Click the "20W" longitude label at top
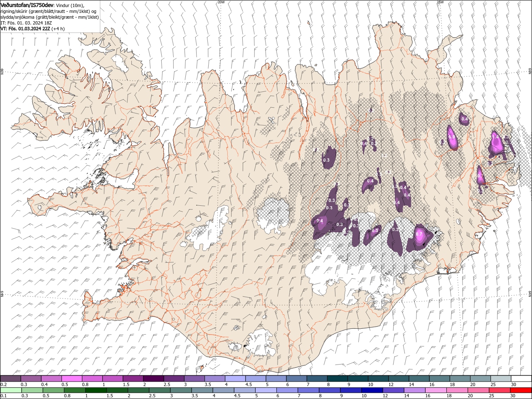The image size is (532, 399). pyautogui.click(x=221, y=2)
